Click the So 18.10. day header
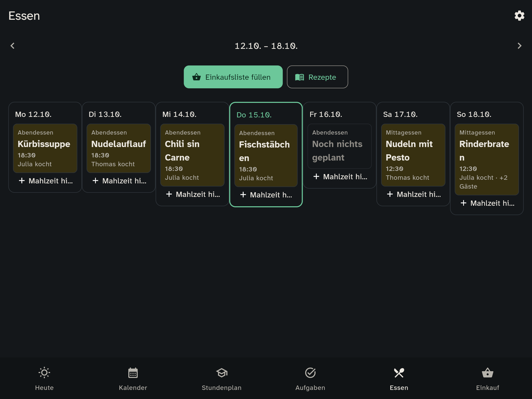This screenshot has height=399, width=532. tap(474, 114)
